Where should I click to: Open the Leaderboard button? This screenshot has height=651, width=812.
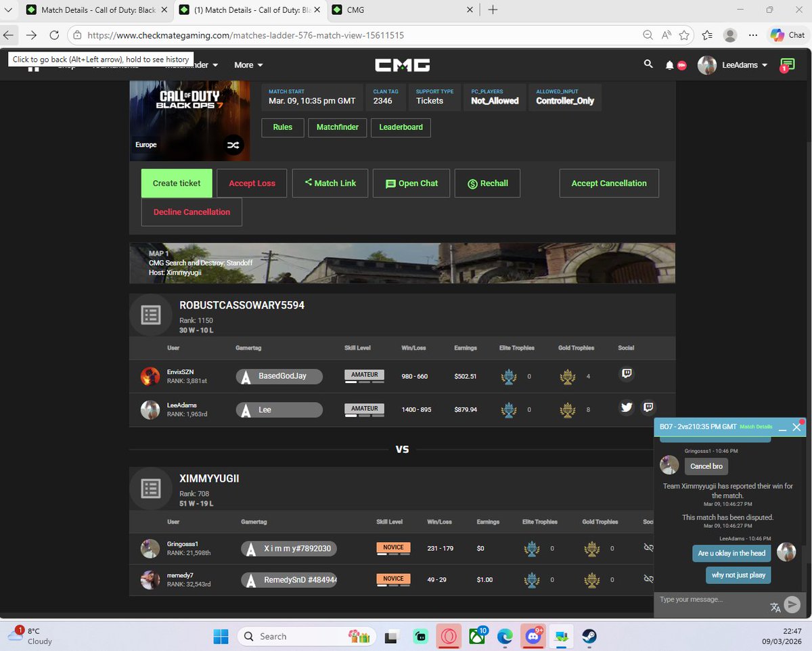tap(401, 127)
